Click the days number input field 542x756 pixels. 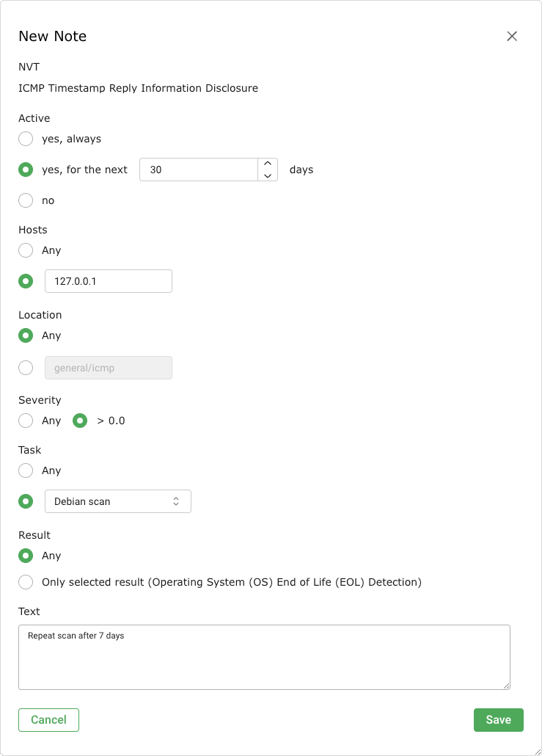(x=198, y=170)
